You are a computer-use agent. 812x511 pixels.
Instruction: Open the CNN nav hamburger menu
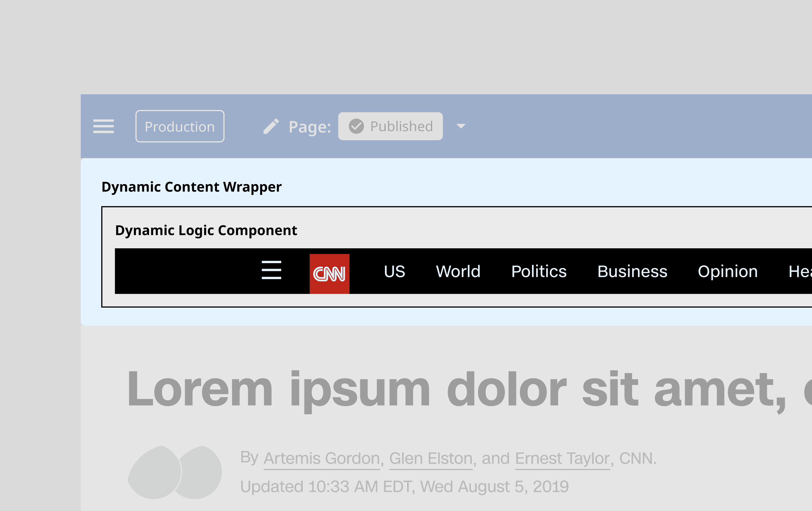tap(271, 270)
